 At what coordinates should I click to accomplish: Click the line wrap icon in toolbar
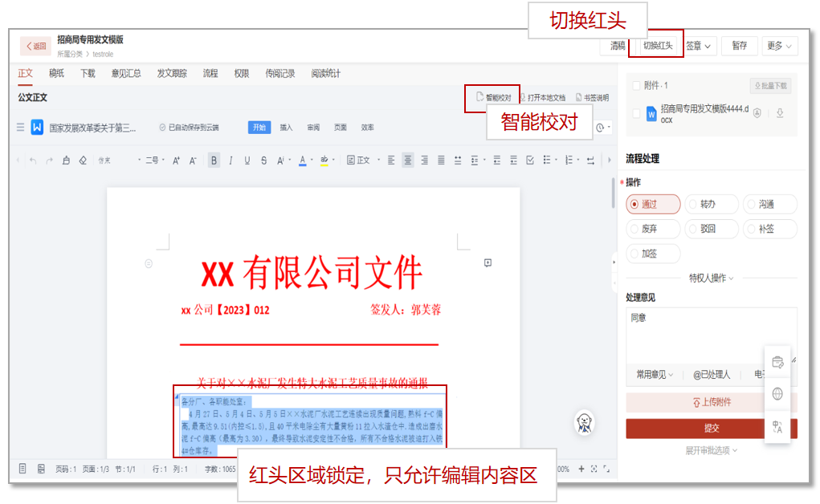click(x=590, y=161)
